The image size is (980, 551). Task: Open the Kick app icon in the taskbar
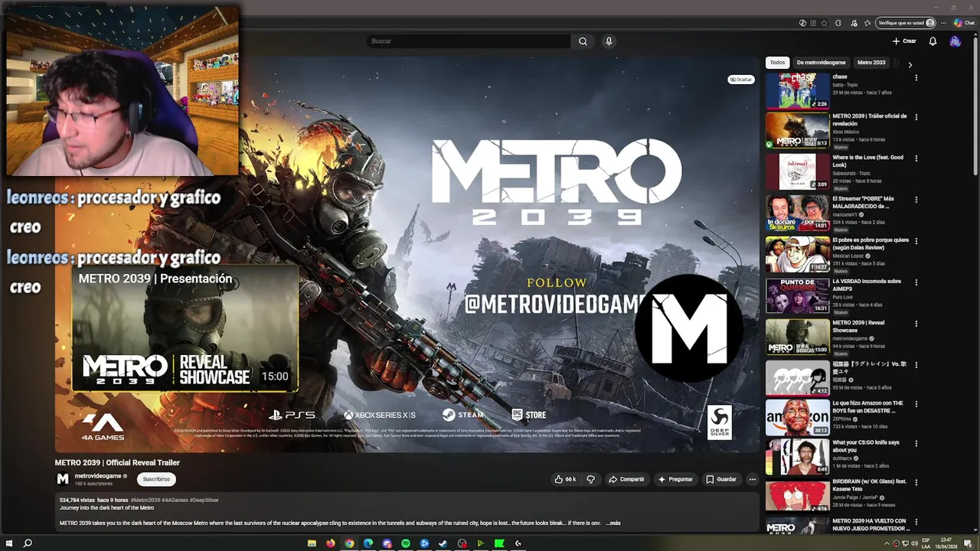(499, 543)
